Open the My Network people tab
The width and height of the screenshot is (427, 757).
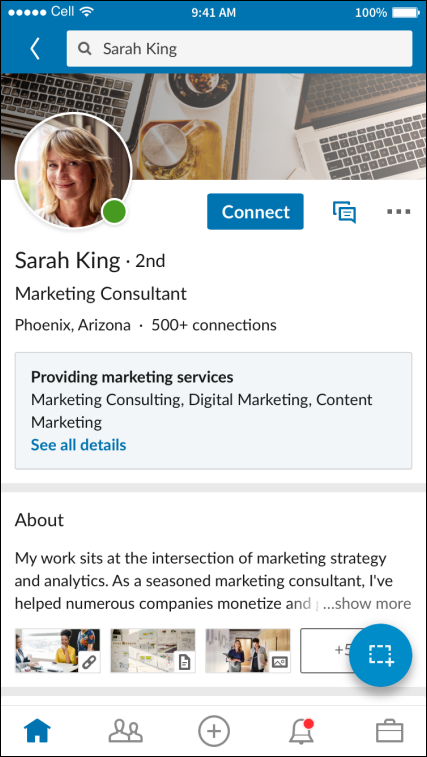pos(126,731)
